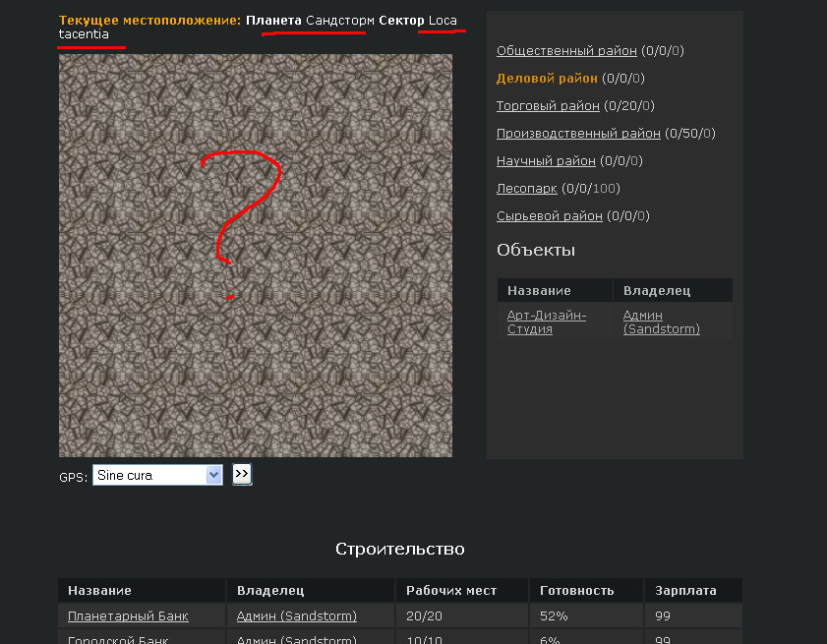The height and width of the screenshot is (644, 827).
Task: Open owner Админ (Sandstorm) in Объекты table
Action: tap(662, 322)
